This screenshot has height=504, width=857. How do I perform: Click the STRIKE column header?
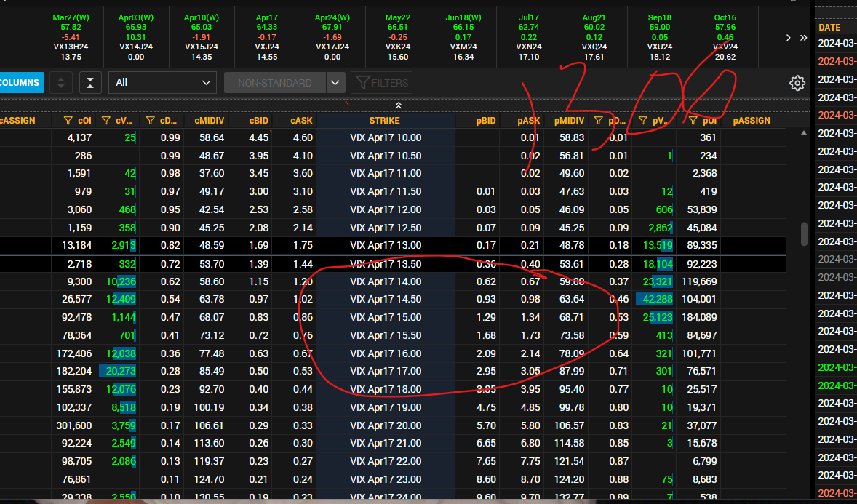[385, 121]
